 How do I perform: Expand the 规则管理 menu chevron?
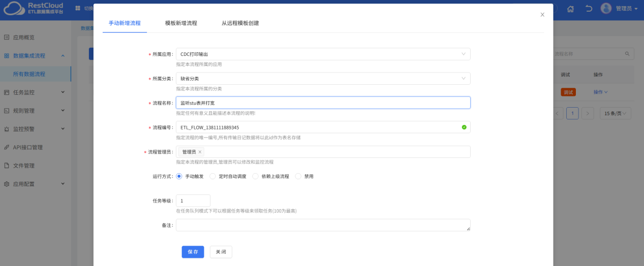(63, 110)
